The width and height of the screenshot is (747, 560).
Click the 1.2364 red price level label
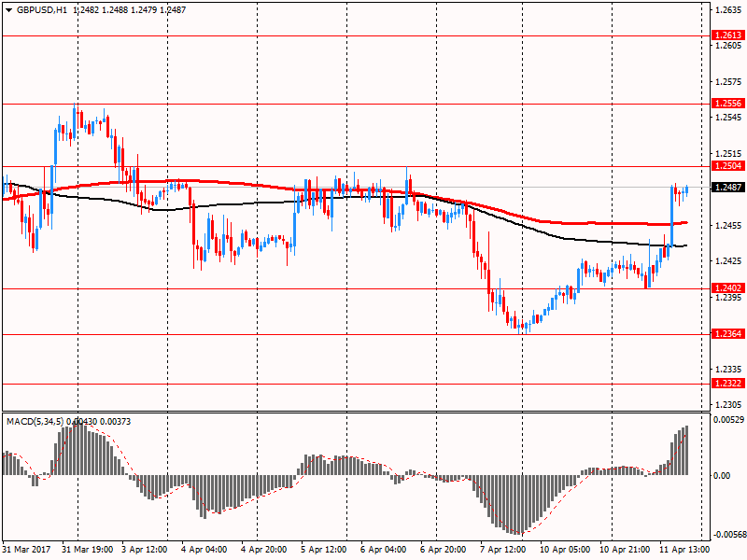[x=728, y=334]
